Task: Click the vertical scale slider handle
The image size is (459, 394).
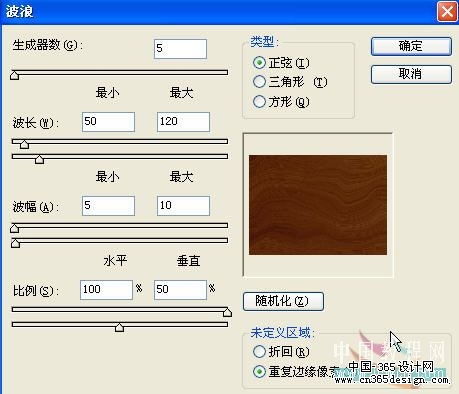Action: tap(119, 327)
